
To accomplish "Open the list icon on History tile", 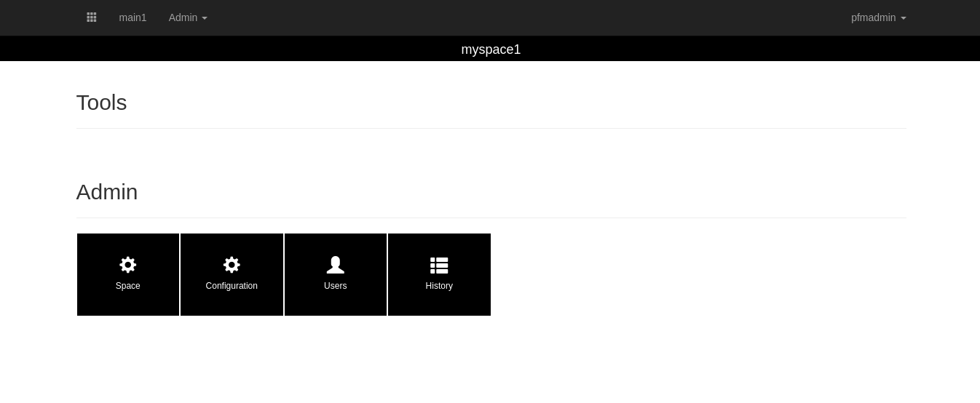I will click(x=439, y=265).
